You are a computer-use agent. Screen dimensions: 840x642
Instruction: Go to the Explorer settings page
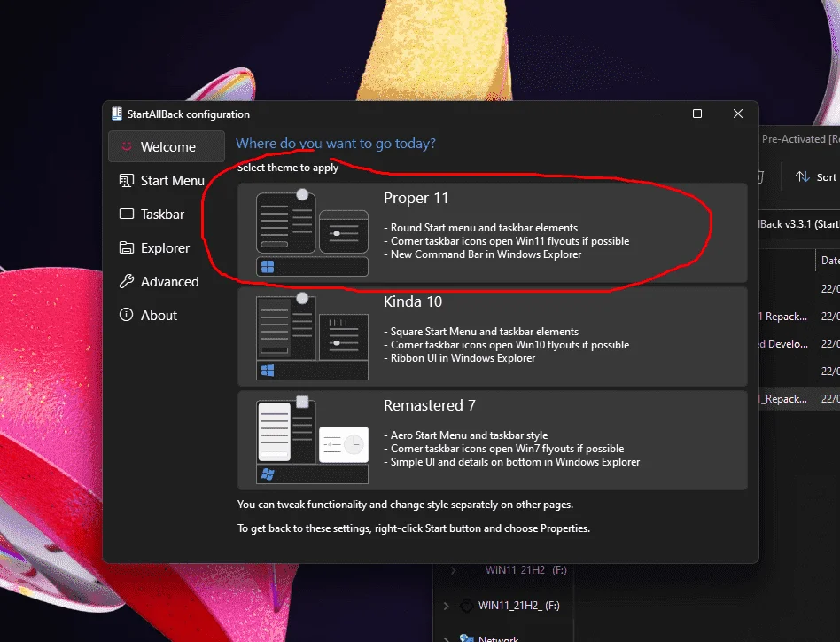(x=167, y=248)
